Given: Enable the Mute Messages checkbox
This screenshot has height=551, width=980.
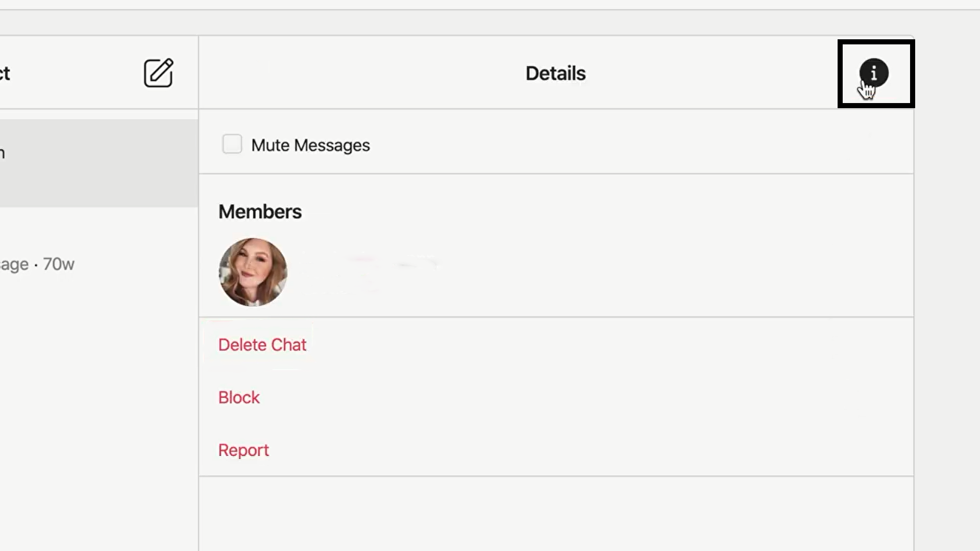Looking at the screenshot, I should tap(232, 144).
